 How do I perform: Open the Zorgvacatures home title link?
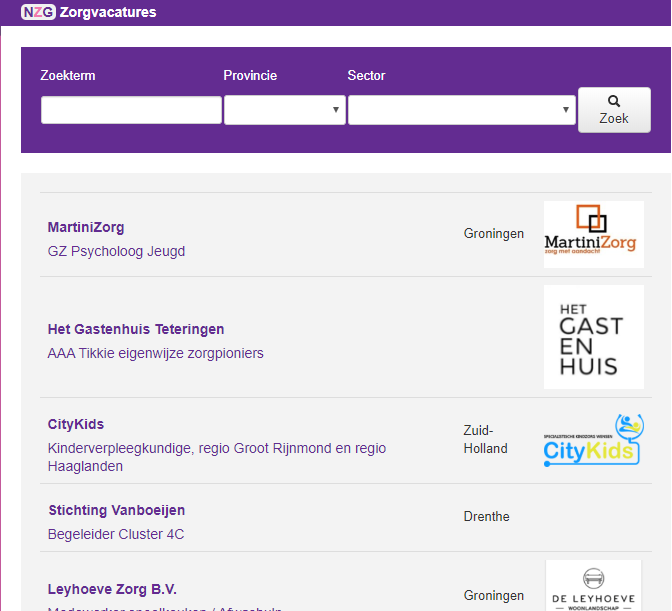tap(108, 12)
